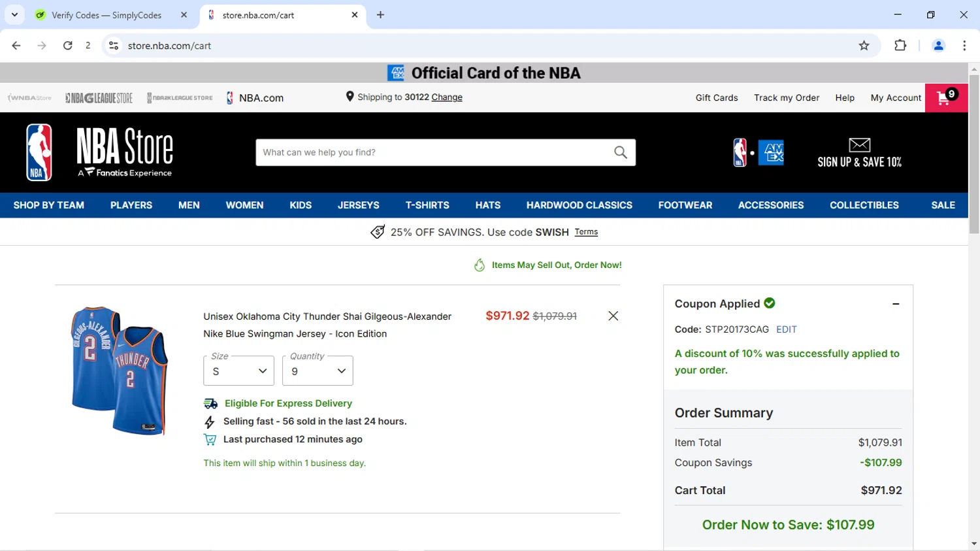The height and width of the screenshot is (551, 980).
Task: Open a new browser tab
Action: coord(380,14)
